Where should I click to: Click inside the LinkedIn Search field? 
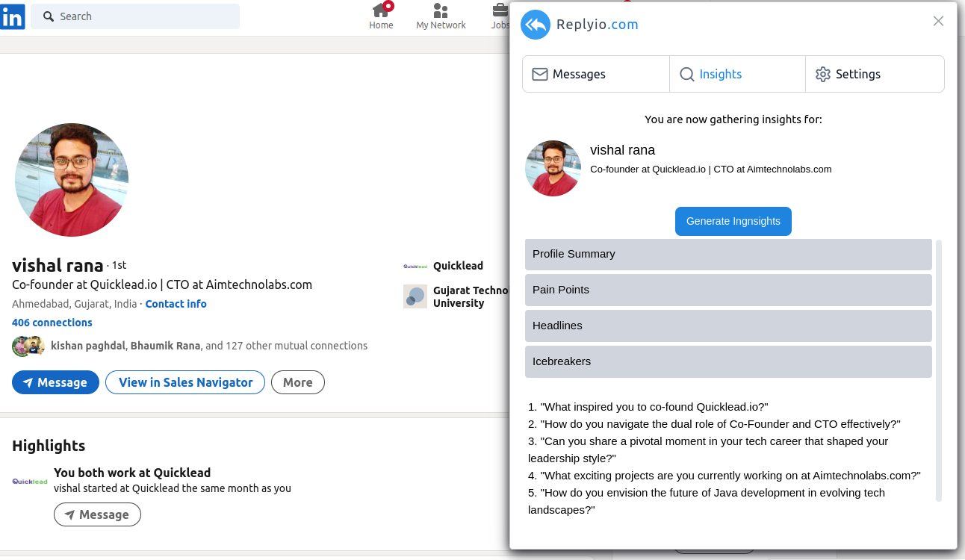pyautogui.click(x=136, y=16)
